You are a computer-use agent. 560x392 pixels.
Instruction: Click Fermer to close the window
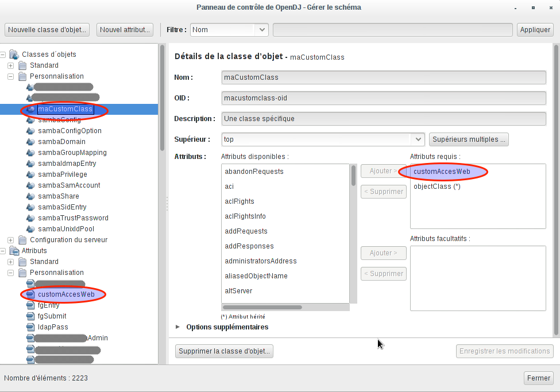pos(539,378)
